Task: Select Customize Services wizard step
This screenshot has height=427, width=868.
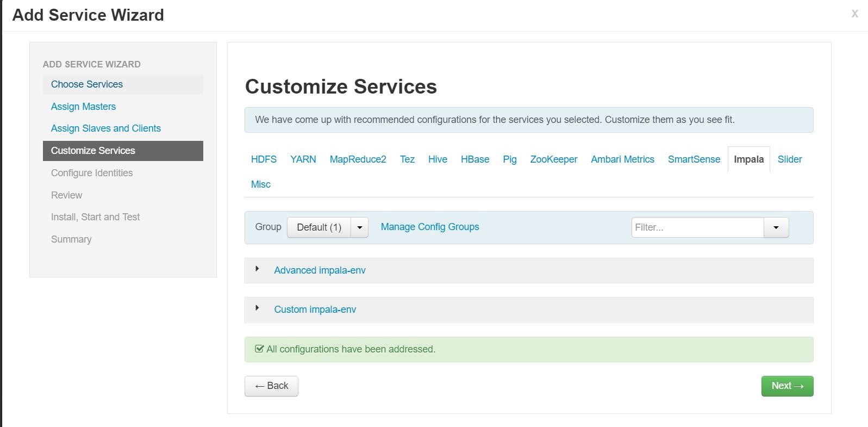Action: 123,151
